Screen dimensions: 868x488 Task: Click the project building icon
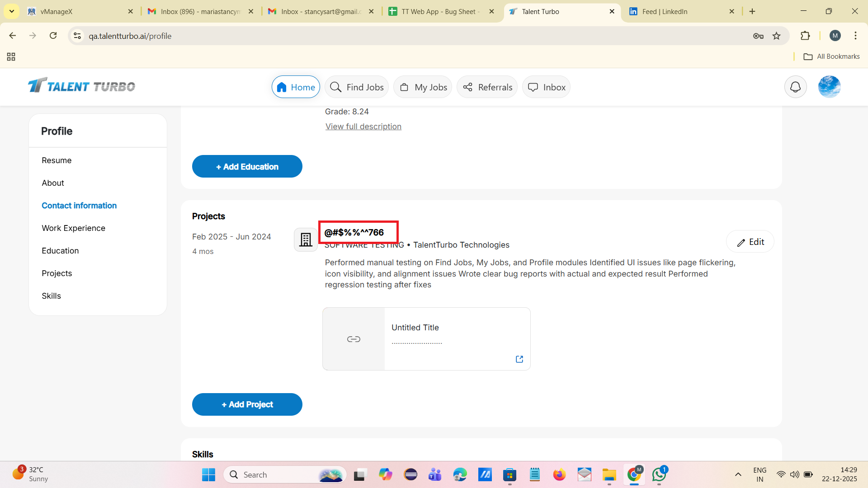306,239
